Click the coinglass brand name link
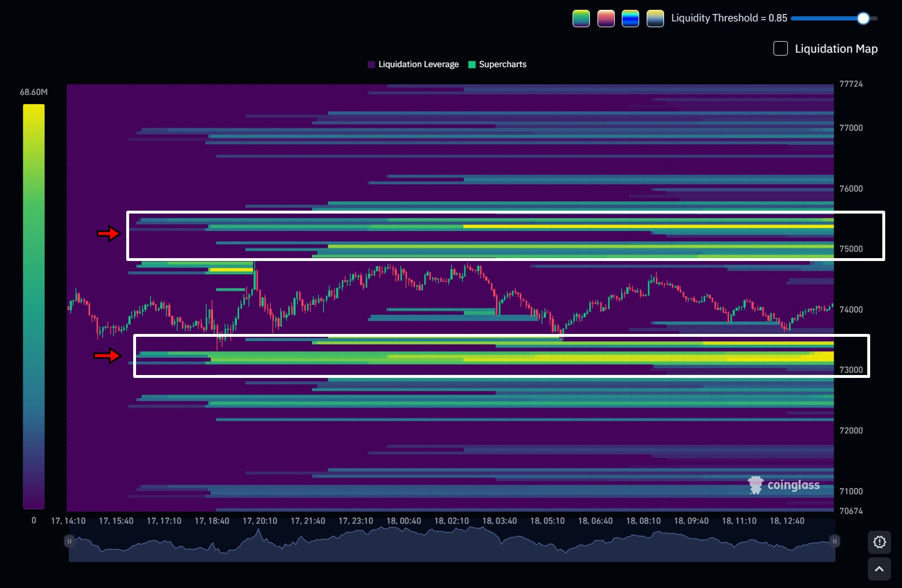The height and width of the screenshot is (588, 902). (793, 485)
